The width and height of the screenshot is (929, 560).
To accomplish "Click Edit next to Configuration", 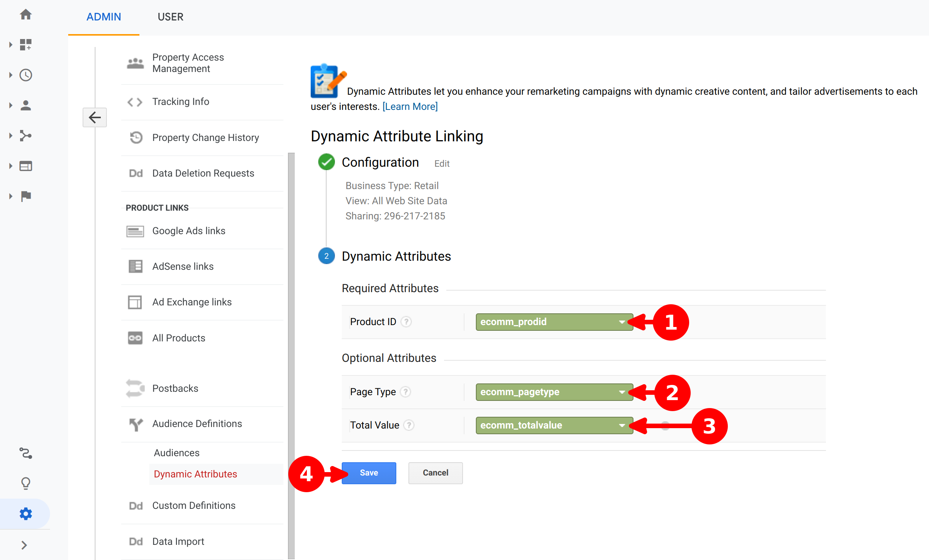I will point(442,164).
